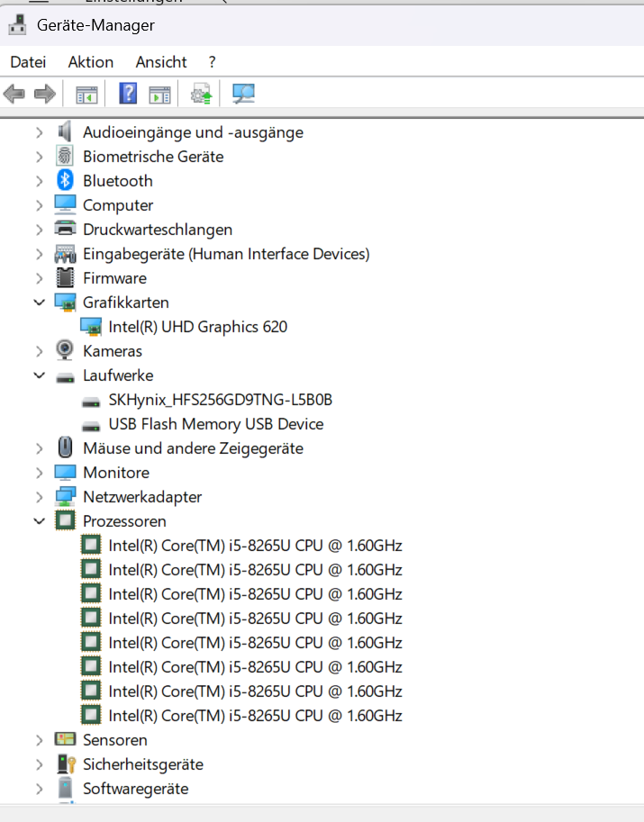Screen dimensions: 644x822
Task: Click the Softwaregeräte category icon
Action: pos(65,788)
